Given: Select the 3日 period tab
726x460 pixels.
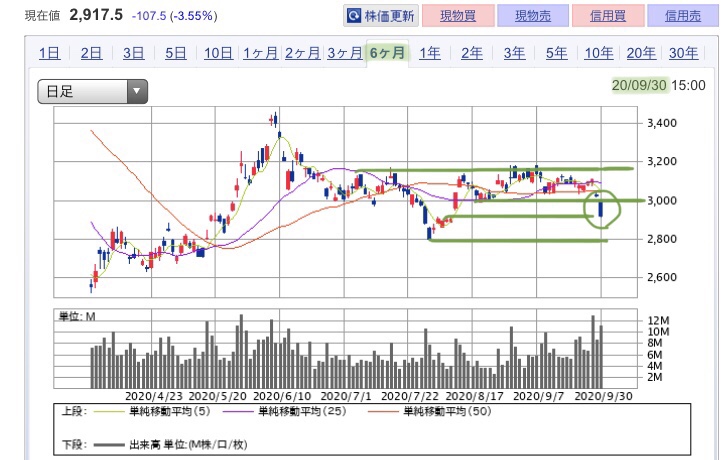Looking at the screenshot, I should click(x=133, y=53).
